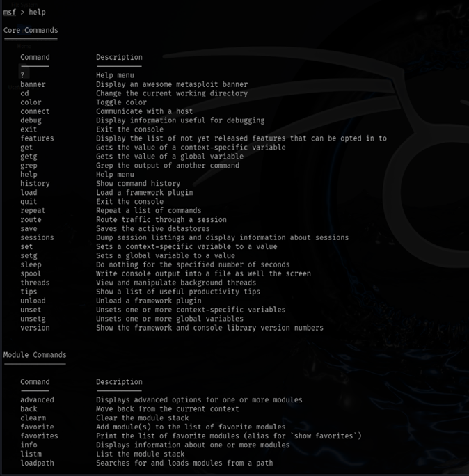The width and height of the screenshot is (469, 476).
Task: Click the 'favorites' module command
Action: 39,436
